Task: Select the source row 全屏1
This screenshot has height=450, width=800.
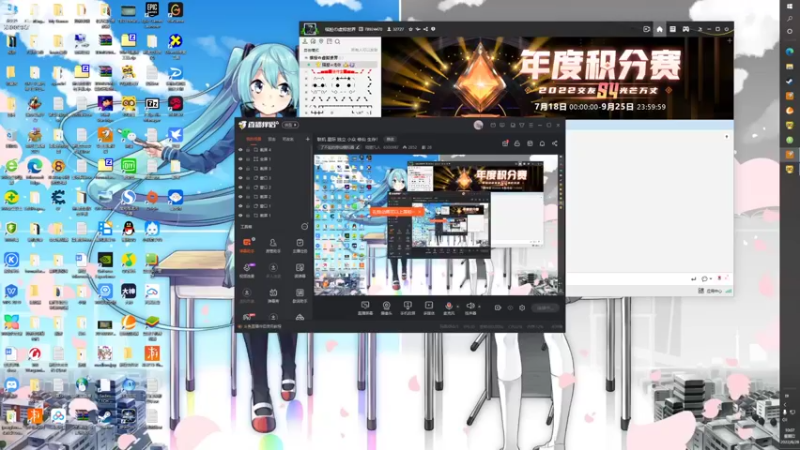Action: click(274, 159)
